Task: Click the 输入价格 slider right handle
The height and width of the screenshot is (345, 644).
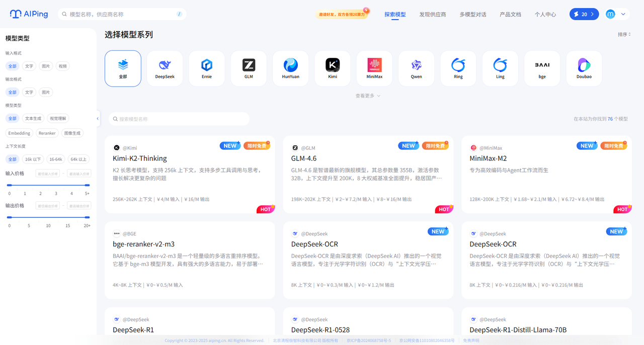Action: tap(87, 185)
